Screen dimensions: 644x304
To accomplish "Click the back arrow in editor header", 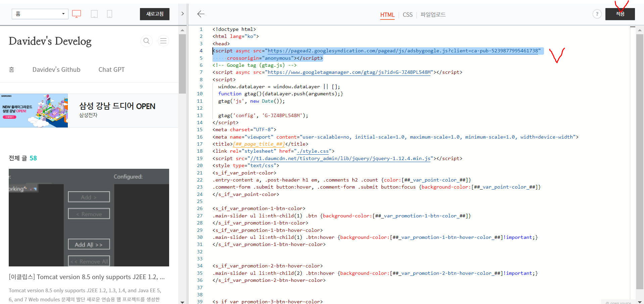I will 201,14.
